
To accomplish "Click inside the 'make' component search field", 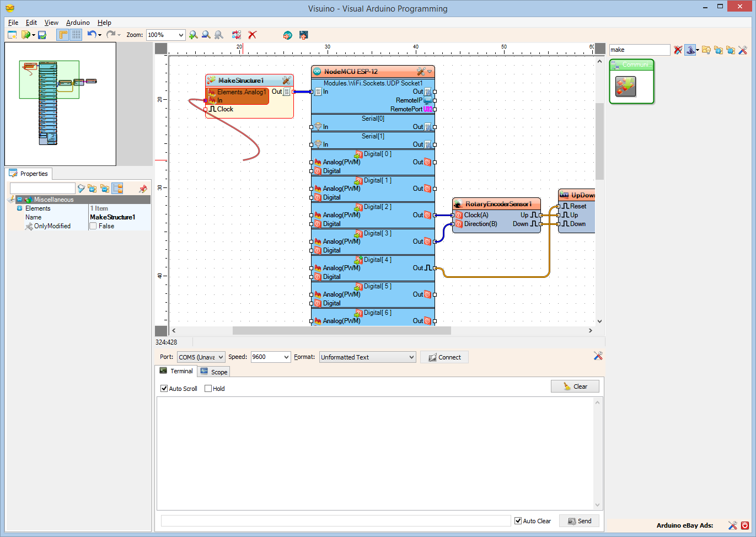I will [639, 50].
